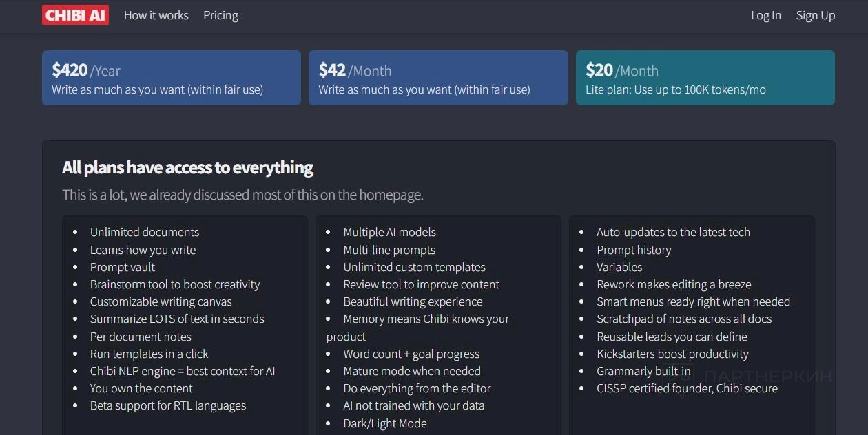868x435 pixels.
Task: Click the 'Auto-updates to the latest tech' item
Action: [673, 232]
